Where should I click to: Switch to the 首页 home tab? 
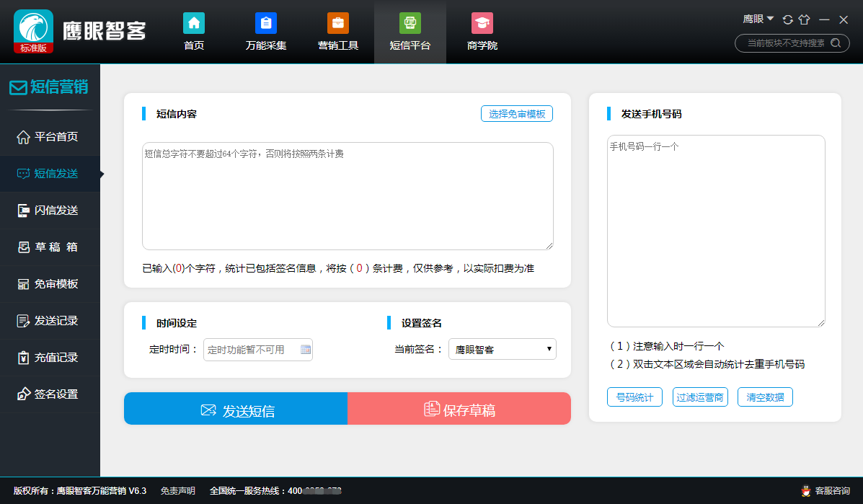[193, 32]
